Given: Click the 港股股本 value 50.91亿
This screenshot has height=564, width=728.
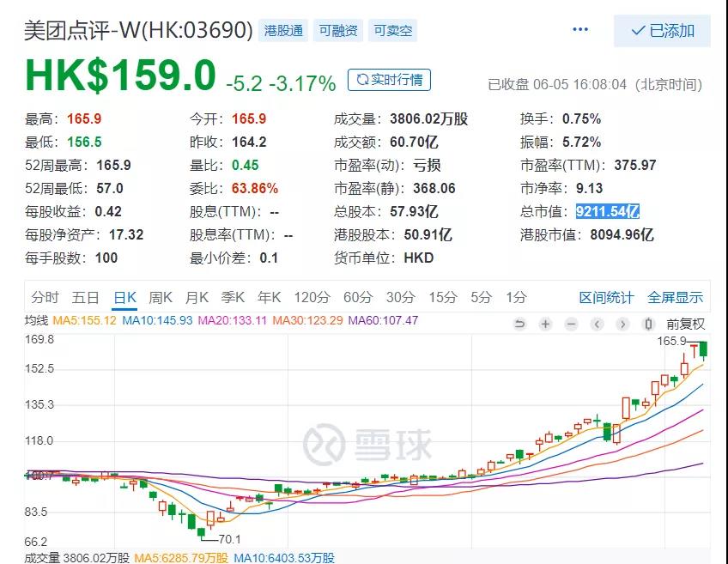Looking at the screenshot, I should pos(428,235).
